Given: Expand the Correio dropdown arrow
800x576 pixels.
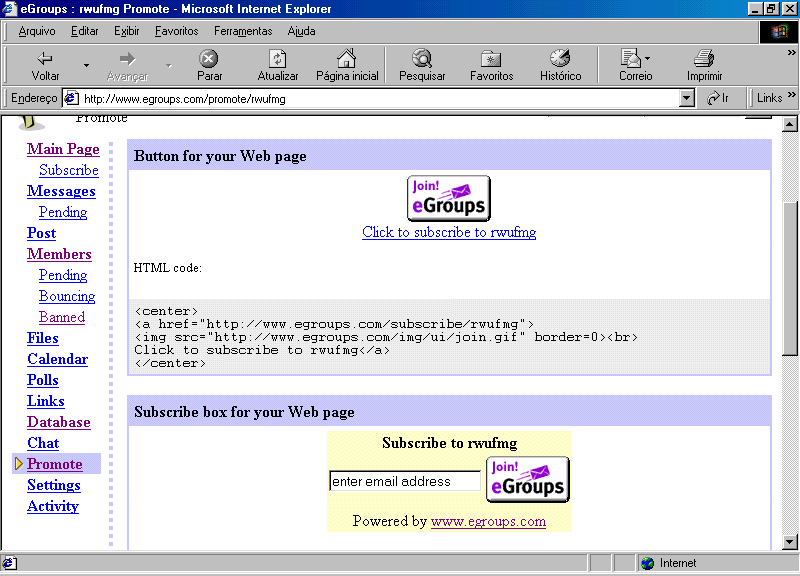Looking at the screenshot, I should (647, 58).
